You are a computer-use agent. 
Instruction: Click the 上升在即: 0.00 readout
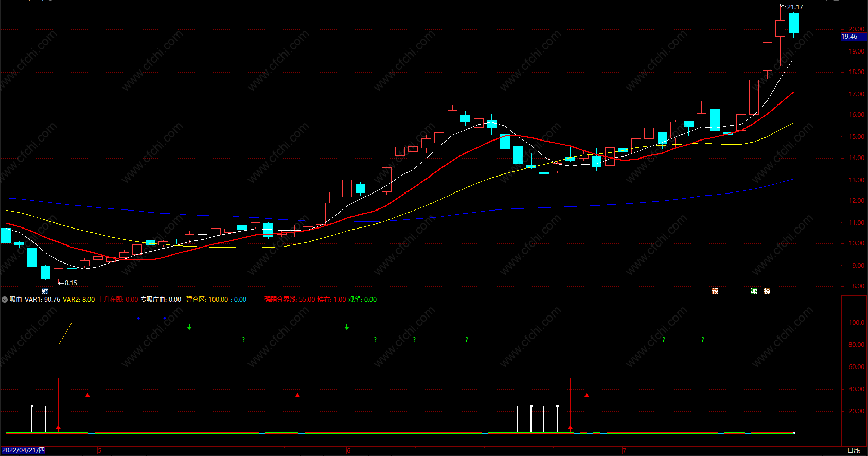point(118,300)
